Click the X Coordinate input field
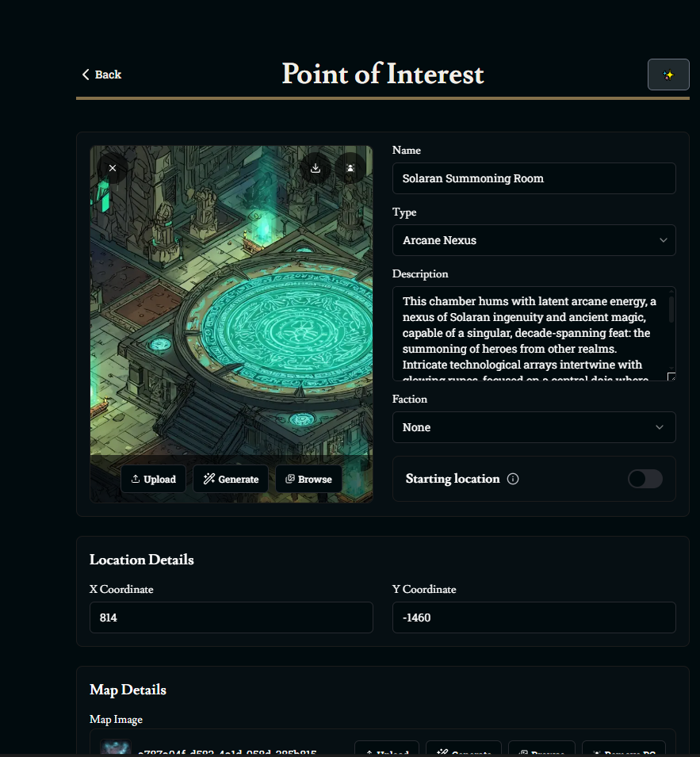 click(231, 617)
